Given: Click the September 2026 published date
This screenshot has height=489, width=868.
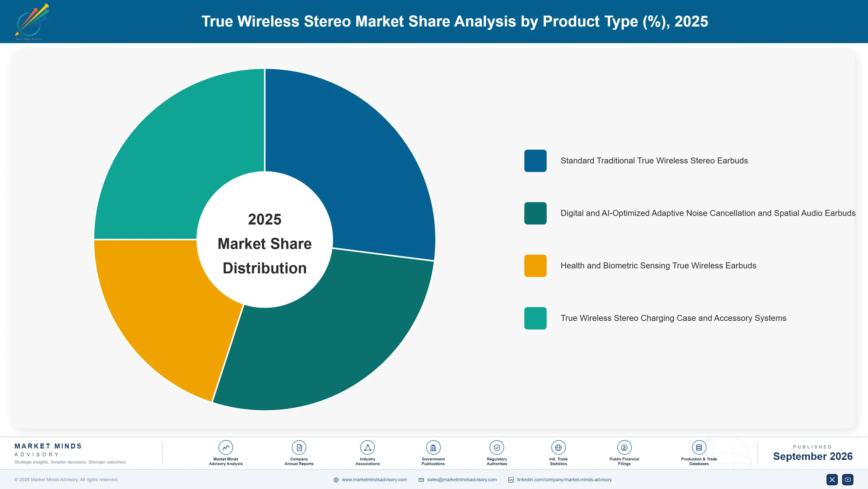Looking at the screenshot, I should click(812, 456).
